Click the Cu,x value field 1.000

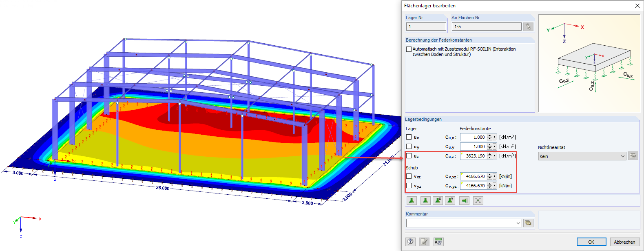pos(474,137)
